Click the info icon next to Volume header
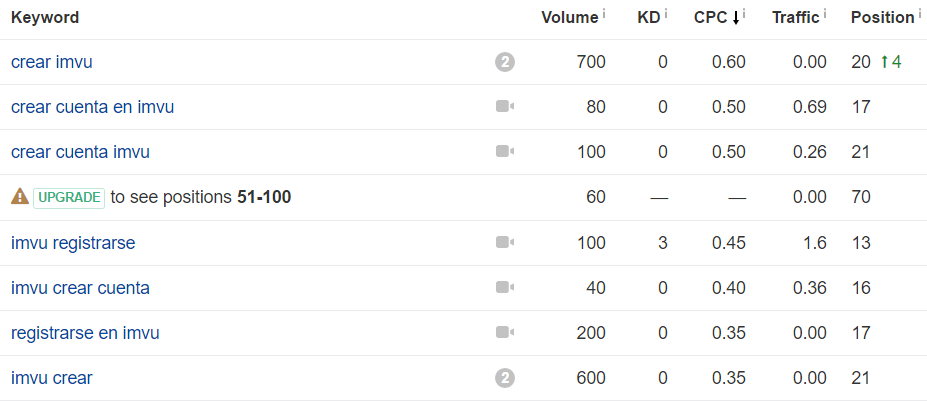This screenshot has width=927, height=401. point(604,14)
